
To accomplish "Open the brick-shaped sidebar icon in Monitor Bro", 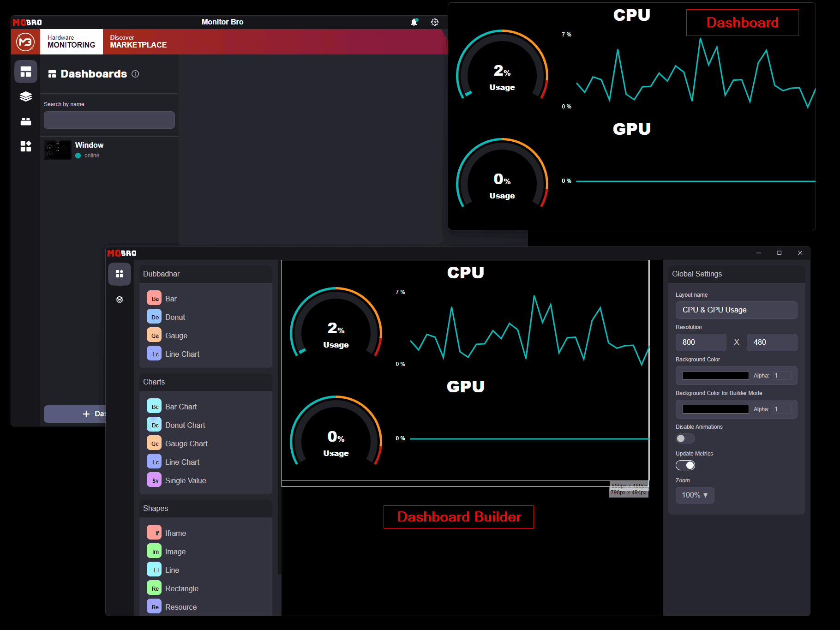I will pyautogui.click(x=26, y=121).
